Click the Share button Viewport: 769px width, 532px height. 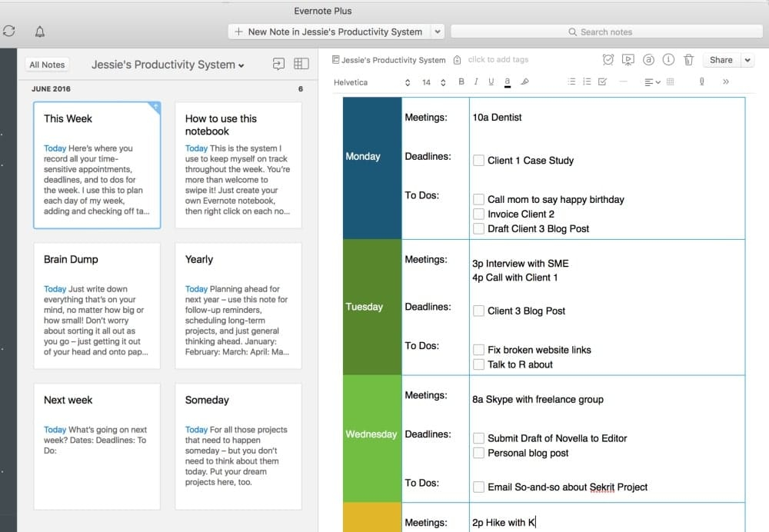tap(721, 60)
